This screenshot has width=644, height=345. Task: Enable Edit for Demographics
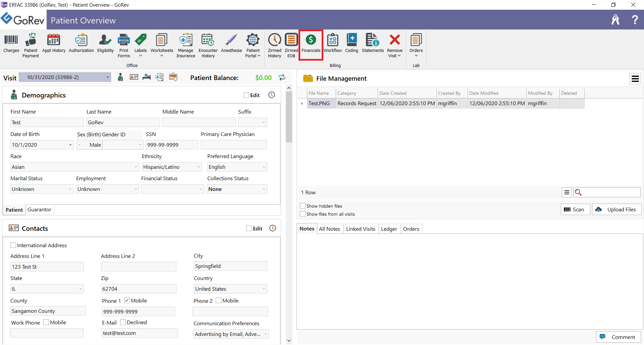[x=246, y=95]
